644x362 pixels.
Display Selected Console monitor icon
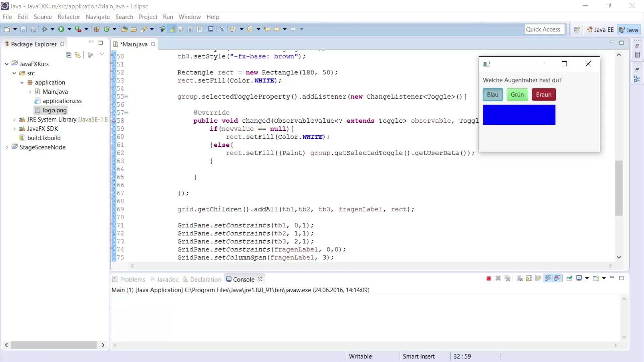[579, 278]
